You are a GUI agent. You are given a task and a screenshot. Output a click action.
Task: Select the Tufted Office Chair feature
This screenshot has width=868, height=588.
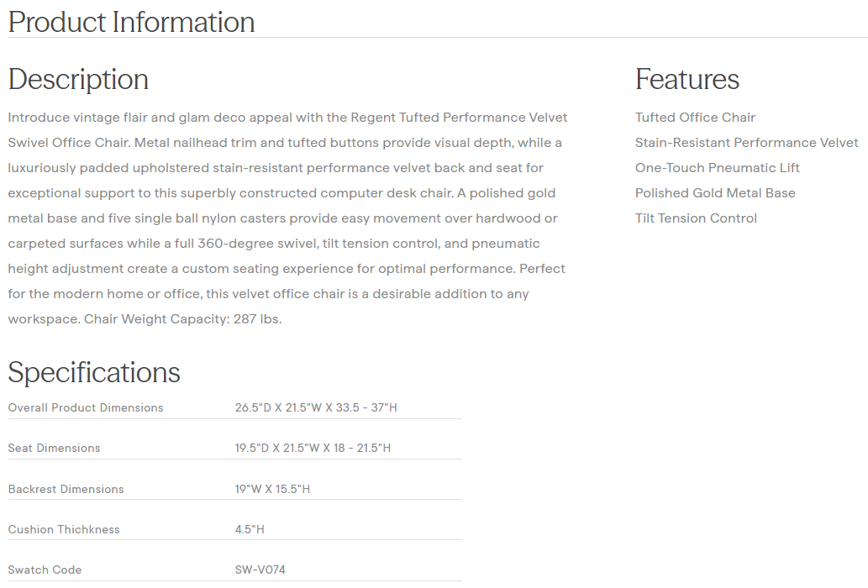[x=695, y=118]
